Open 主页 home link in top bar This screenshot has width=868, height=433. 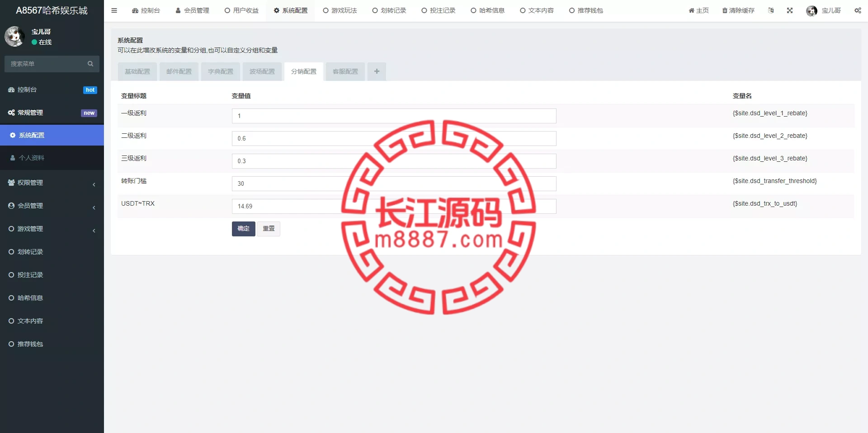coord(698,10)
